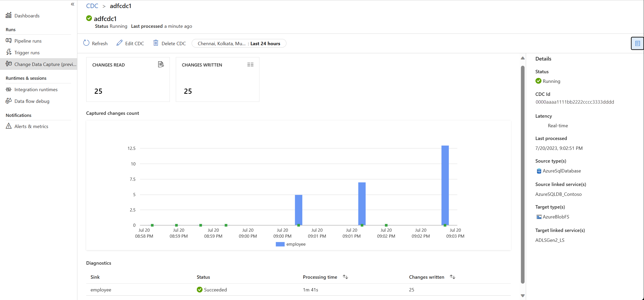Click the Delete CDC trash icon
The height and width of the screenshot is (300, 644).
point(156,43)
